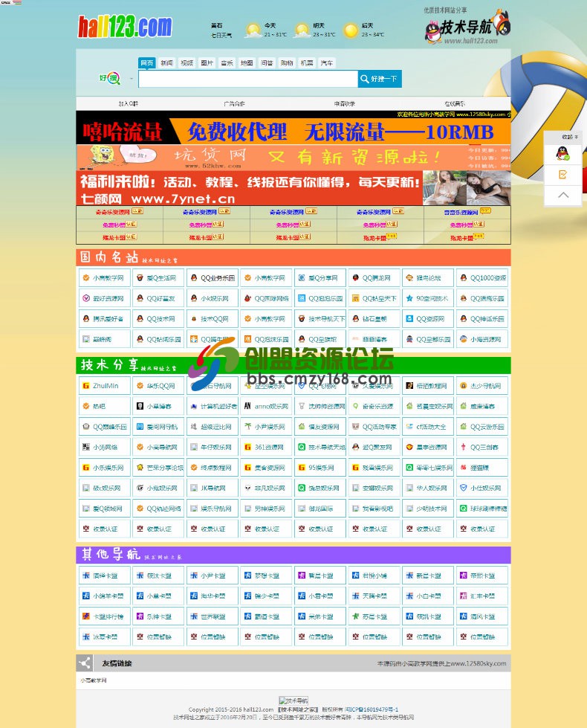The width and height of the screenshot is (587, 728).
Task: Click today's weather sun-cloud icon
Action: pos(253,30)
